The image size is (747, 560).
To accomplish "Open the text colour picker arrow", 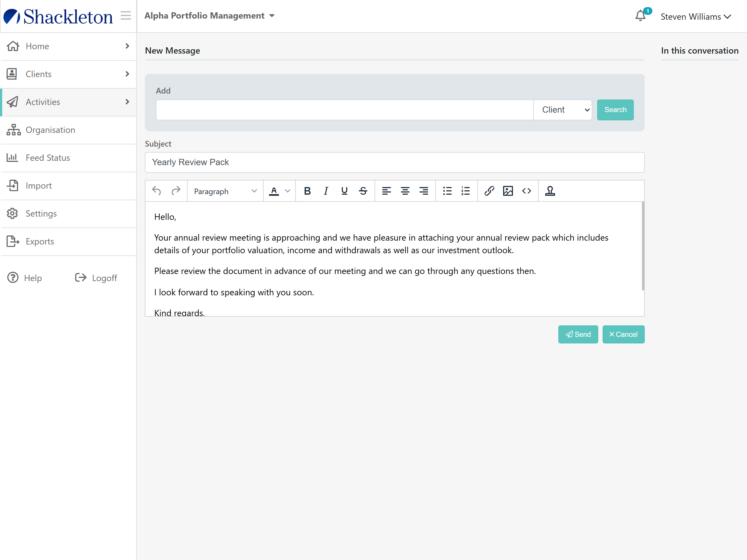I will tap(288, 191).
